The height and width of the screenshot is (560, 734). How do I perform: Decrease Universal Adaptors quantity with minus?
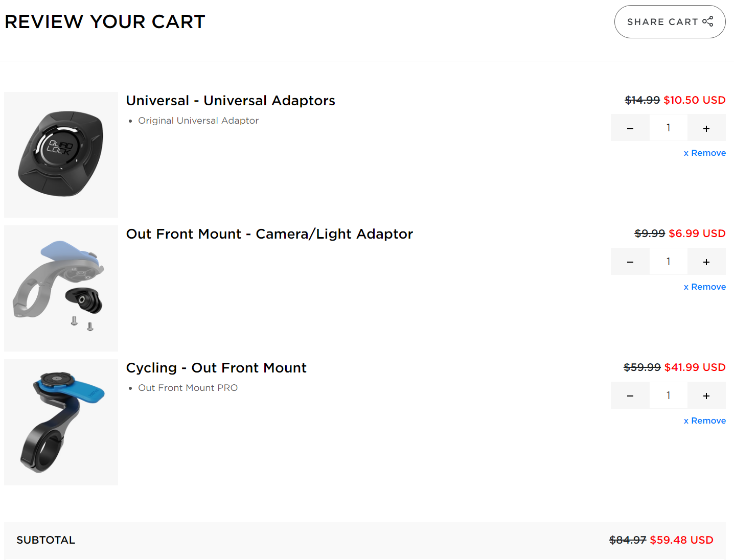tap(630, 128)
